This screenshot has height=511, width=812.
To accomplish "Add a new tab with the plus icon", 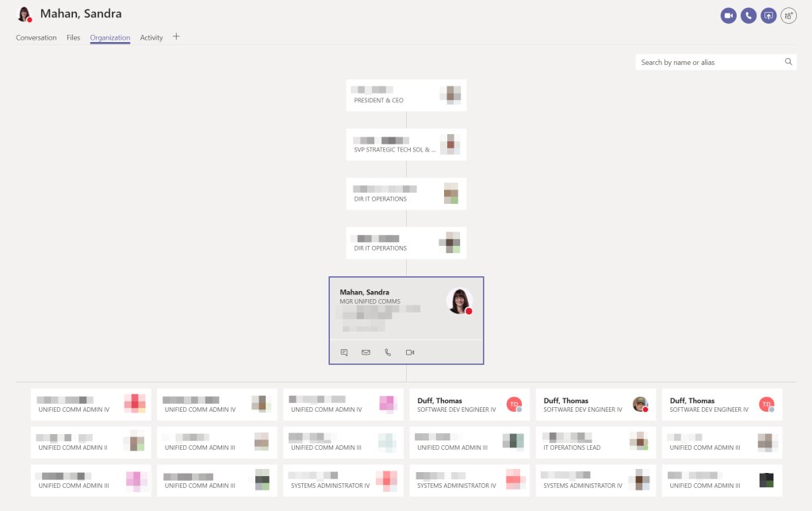I will point(175,36).
